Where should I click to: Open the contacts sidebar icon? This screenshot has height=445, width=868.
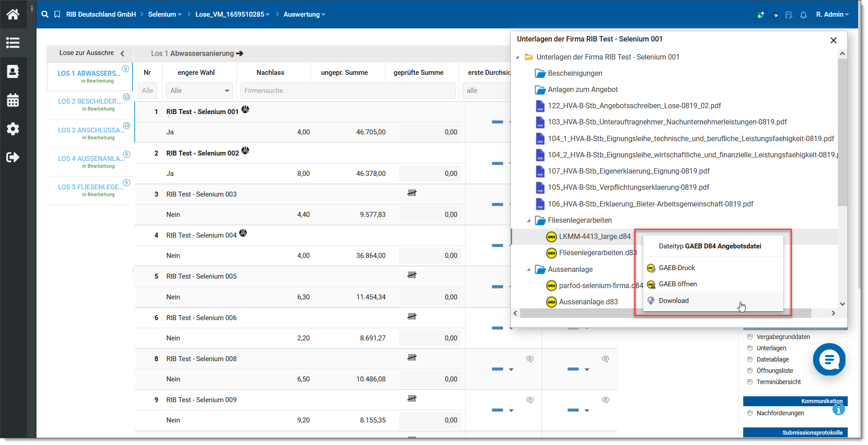[13, 71]
